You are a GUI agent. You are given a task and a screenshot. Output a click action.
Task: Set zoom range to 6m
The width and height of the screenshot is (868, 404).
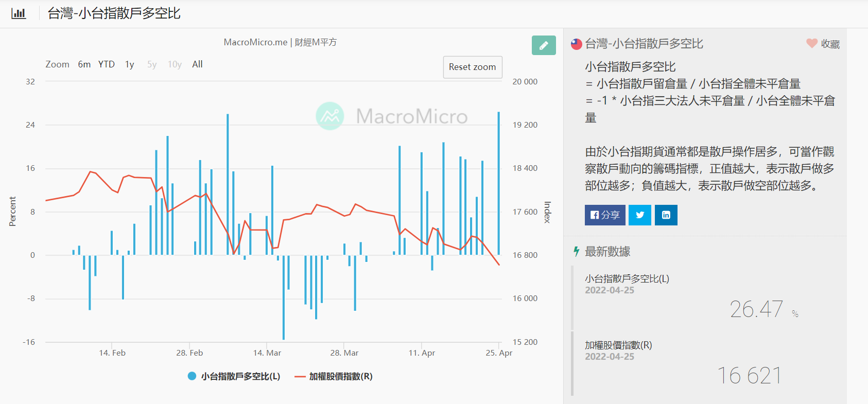(x=84, y=64)
